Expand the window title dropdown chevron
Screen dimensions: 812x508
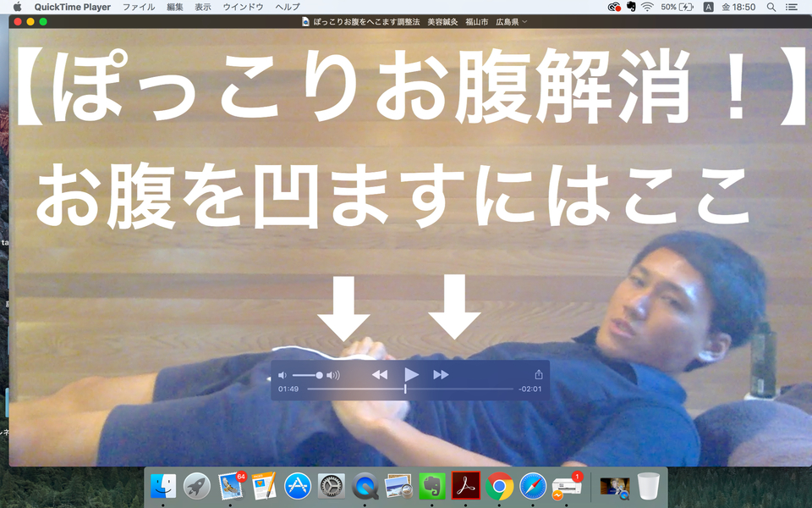(524, 21)
